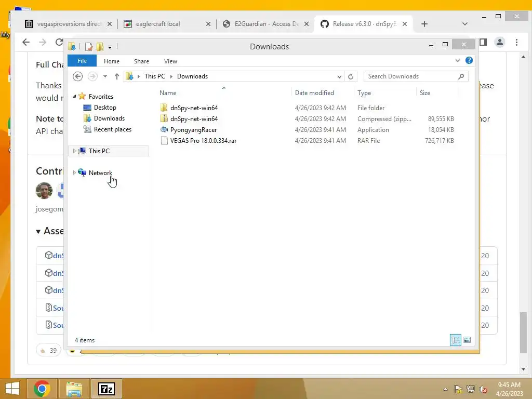Expand the Explorer ribbon with chevron
This screenshot has height=399, width=532.
[457, 60]
